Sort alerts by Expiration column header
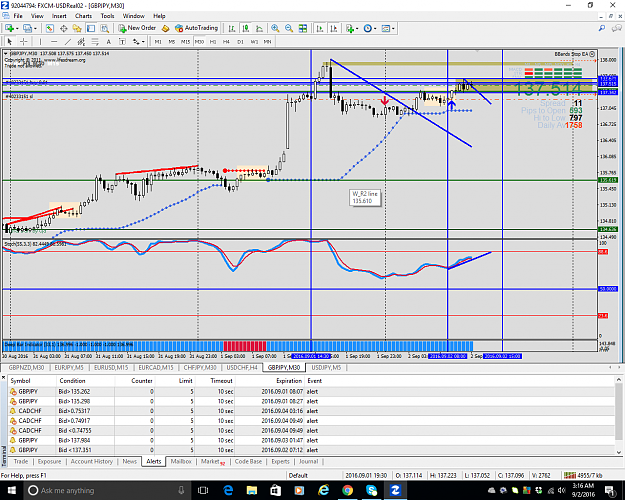This screenshot has width=625, height=500. (x=289, y=381)
